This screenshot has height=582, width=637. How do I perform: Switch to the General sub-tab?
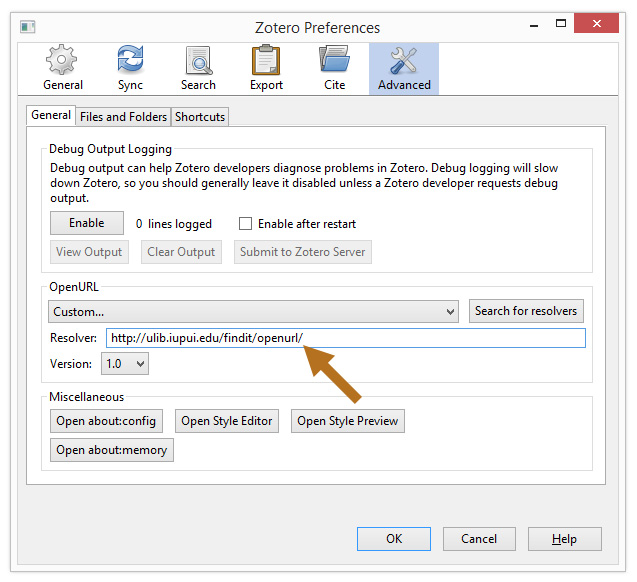[x=51, y=115]
